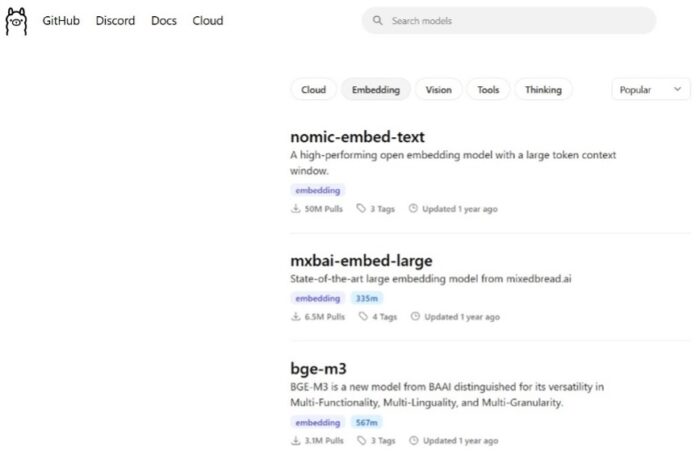
Task: Enable the Vision filter chip
Action: 438,90
